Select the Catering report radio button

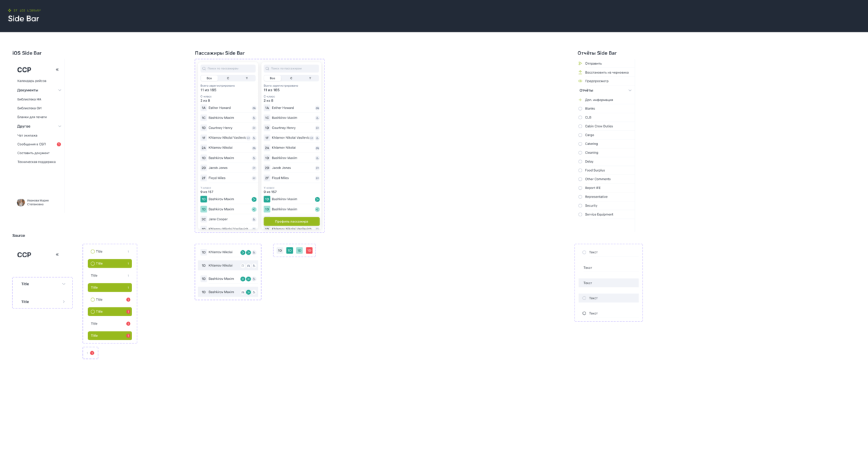tap(580, 144)
